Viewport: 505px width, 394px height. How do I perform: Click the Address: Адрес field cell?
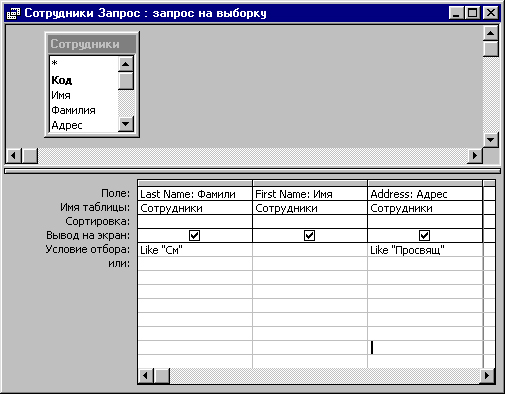point(425,194)
